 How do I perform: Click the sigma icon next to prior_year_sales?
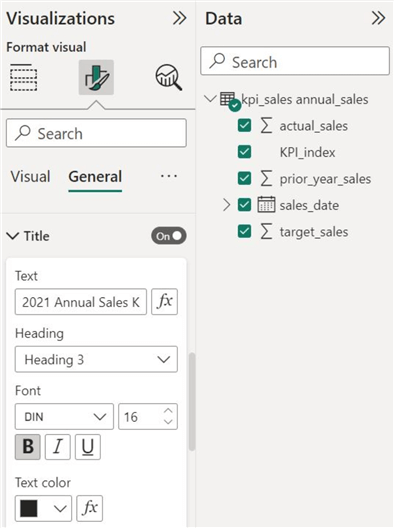(x=266, y=179)
